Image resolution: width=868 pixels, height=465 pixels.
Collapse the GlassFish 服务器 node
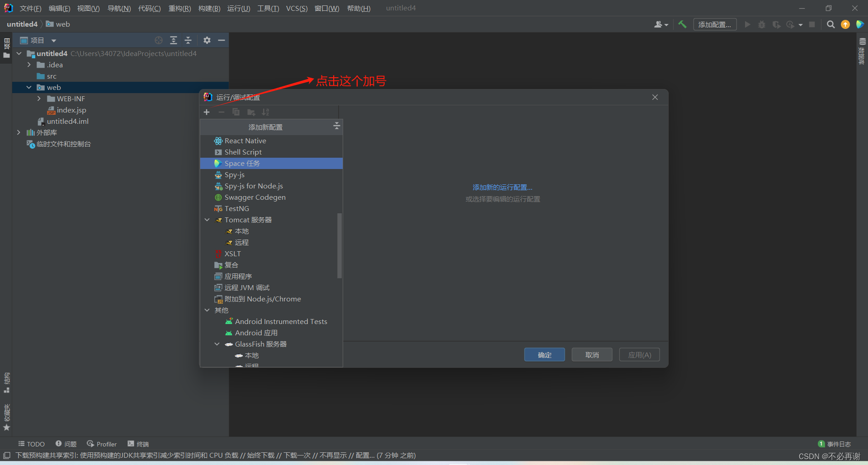tap(217, 344)
